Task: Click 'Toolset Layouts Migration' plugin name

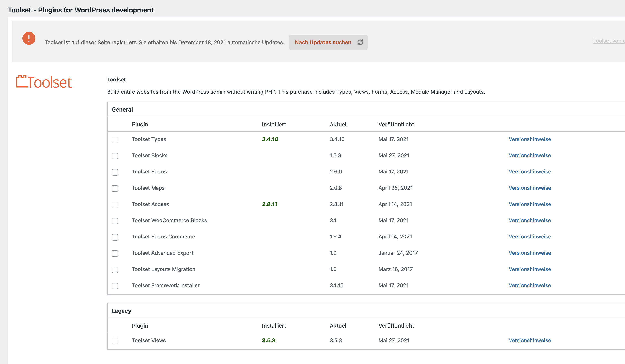Action: (x=163, y=269)
